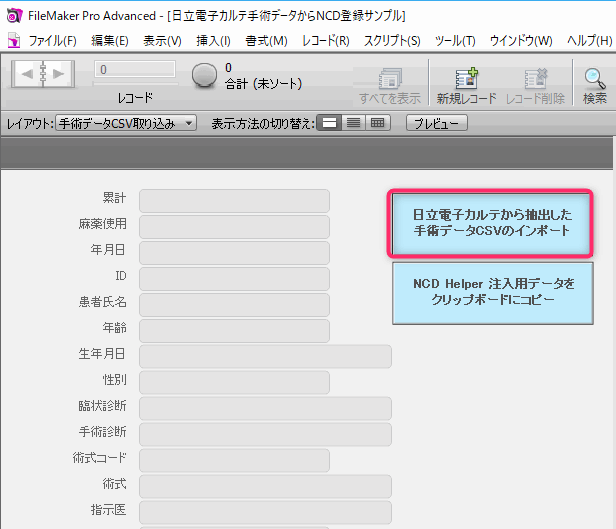Click the 麻薬使用 input field

pos(235,227)
